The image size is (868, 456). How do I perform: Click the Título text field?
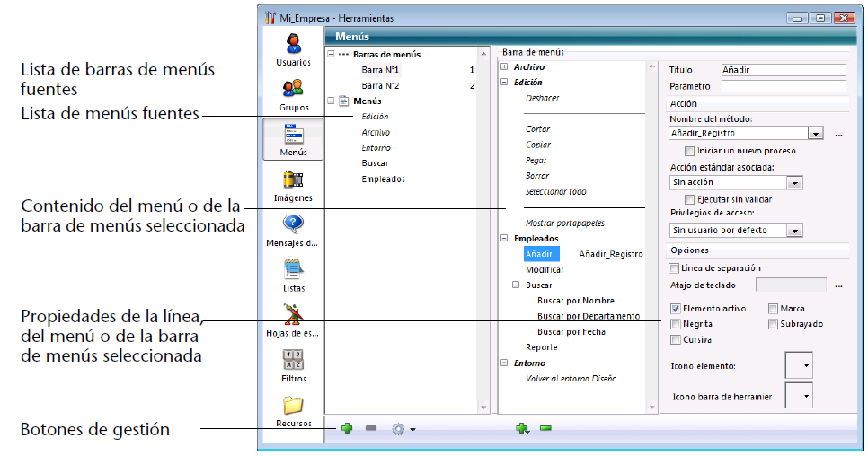pos(783,70)
